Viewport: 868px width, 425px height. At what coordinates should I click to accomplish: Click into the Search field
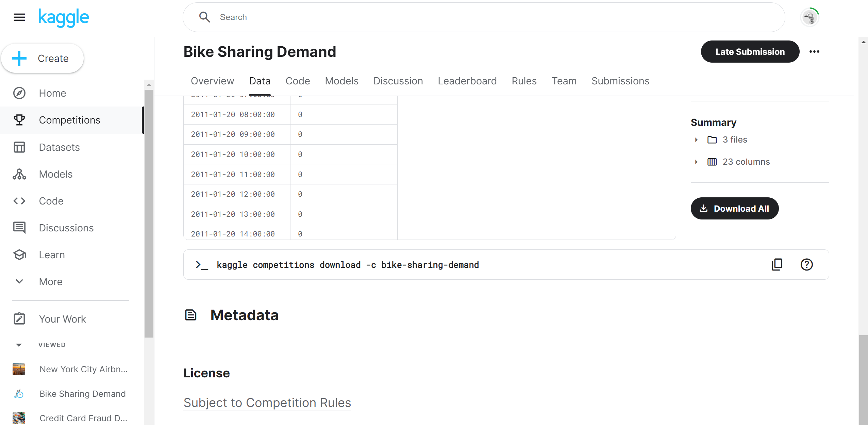click(x=483, y=17)
